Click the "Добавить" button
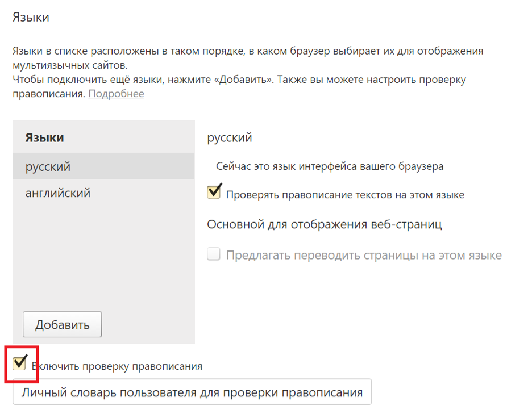This screenshot has width=532, height=414. click(63, 325)
